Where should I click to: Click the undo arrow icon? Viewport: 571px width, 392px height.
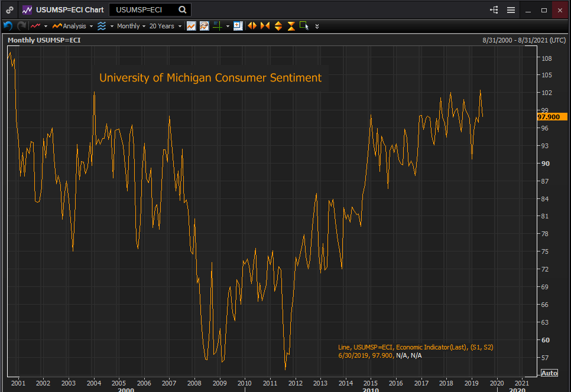tap(8, 26)
